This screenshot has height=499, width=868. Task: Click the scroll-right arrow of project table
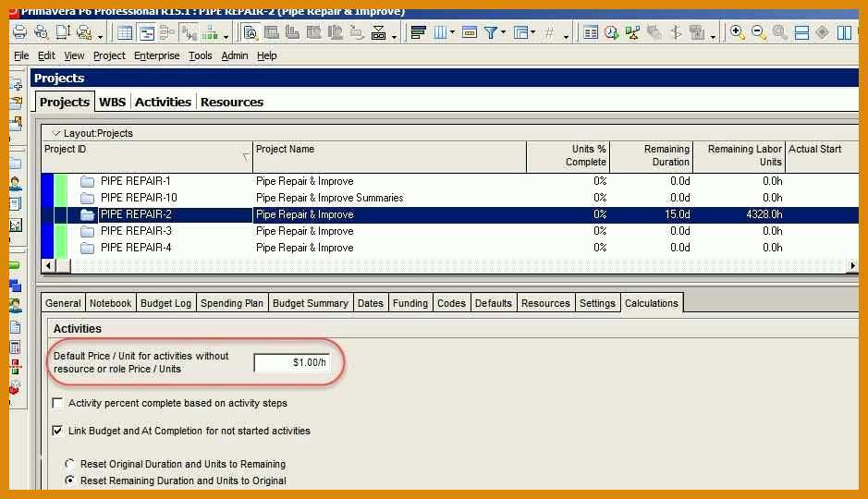tap(852, 265)
